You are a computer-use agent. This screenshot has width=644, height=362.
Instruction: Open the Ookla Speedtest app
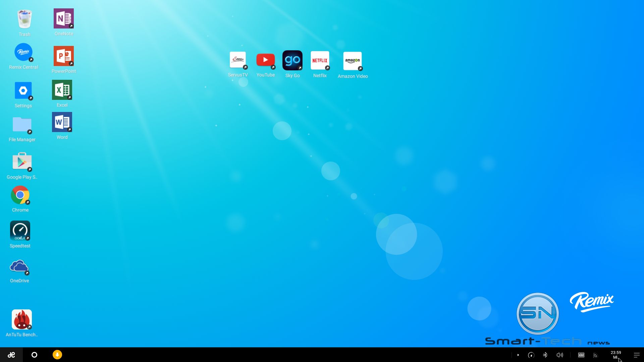[20, 231]
